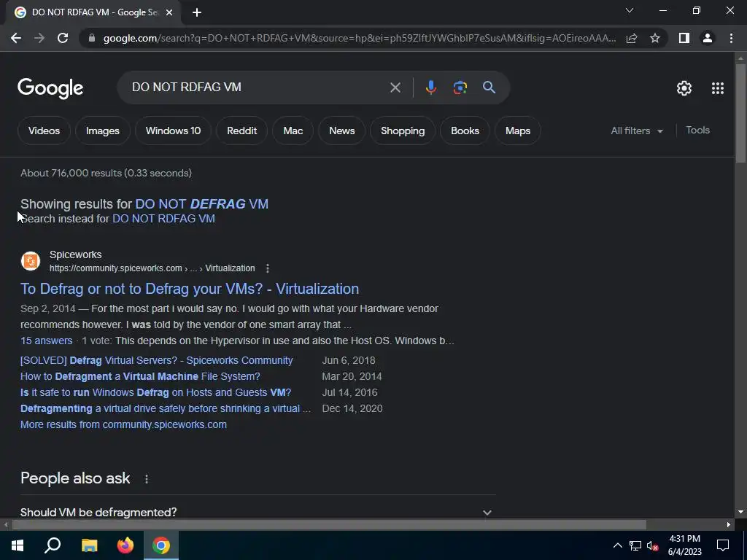The image size is (747, 560).
Task: Click the vertical scrollbar thumb
Action: pyautogui.click(x=740, y=113)
